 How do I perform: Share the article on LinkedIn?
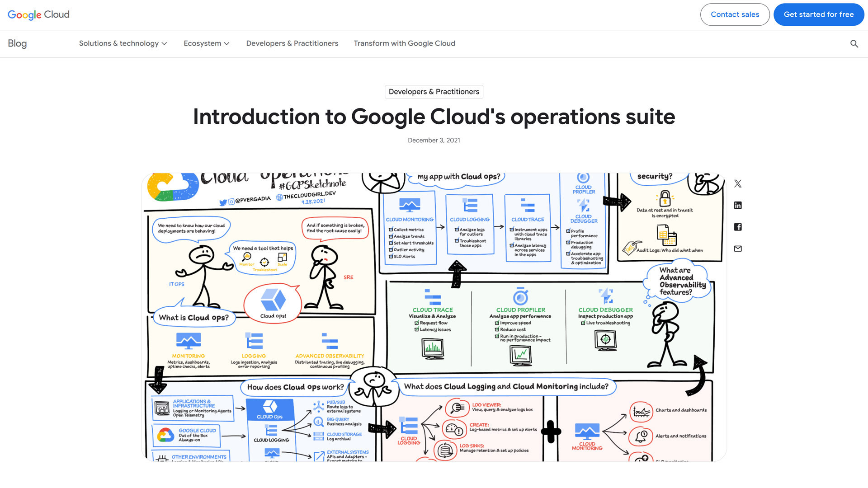738,205
